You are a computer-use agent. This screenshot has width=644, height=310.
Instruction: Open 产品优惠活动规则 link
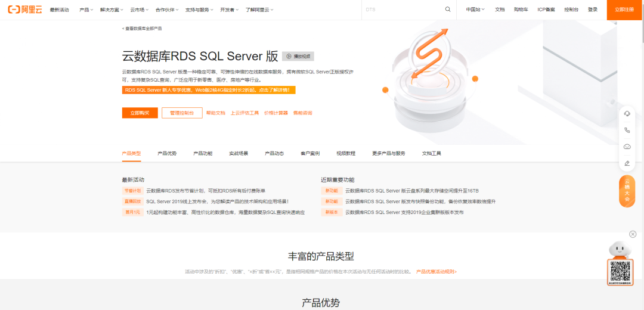click(436, 272)
